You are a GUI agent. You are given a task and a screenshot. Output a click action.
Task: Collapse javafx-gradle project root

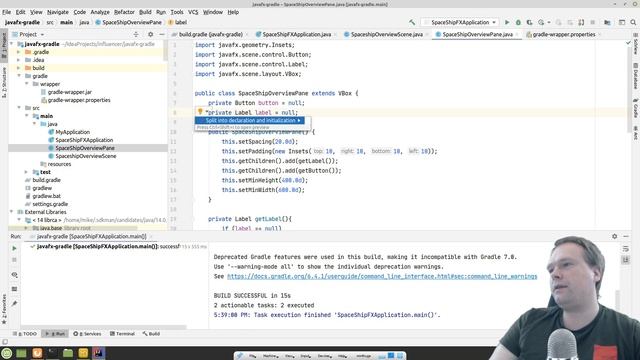(11, 44)
